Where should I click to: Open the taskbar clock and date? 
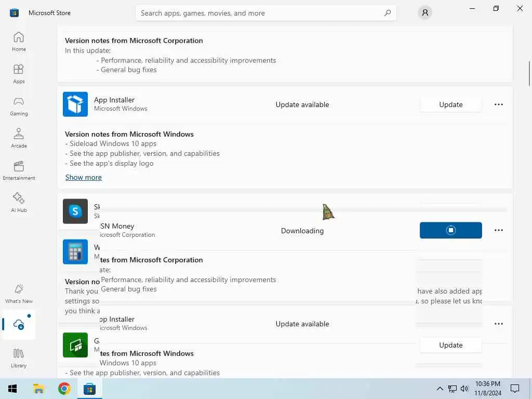coord(487,389)
